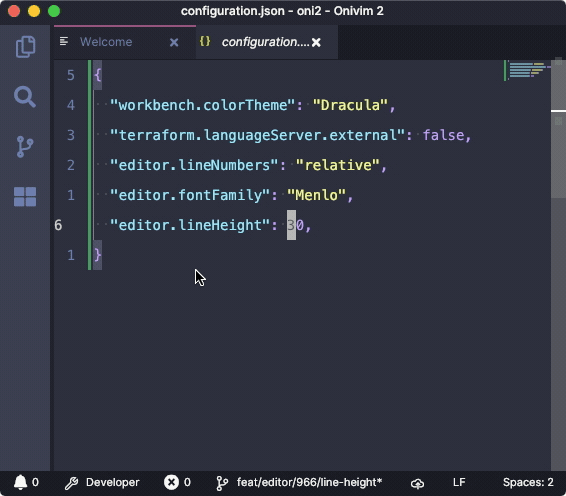Image resolution: width=566 pixels, height=496 pixels.
Task: Click the cloud sync icon in status bar
Action: [417, 483]
